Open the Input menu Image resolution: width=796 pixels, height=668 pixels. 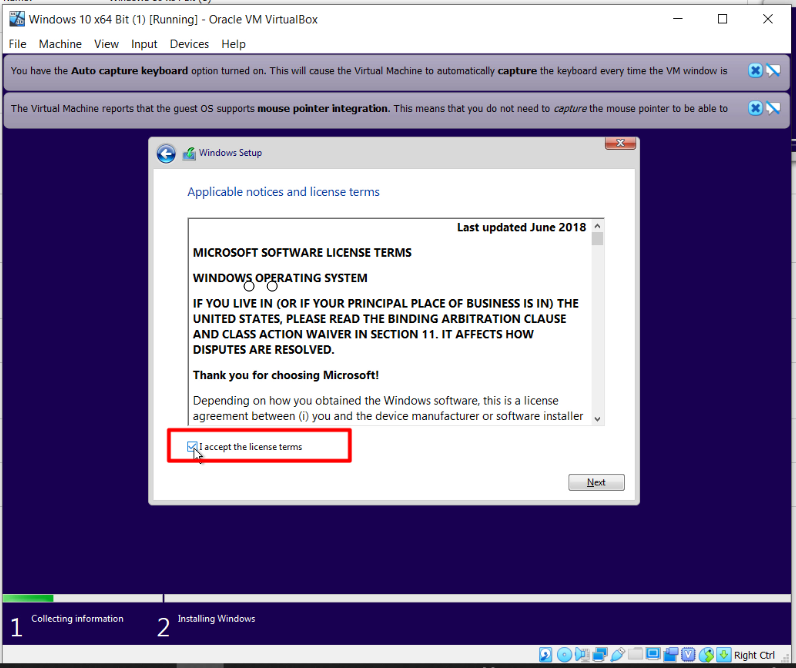pos(144,44)
